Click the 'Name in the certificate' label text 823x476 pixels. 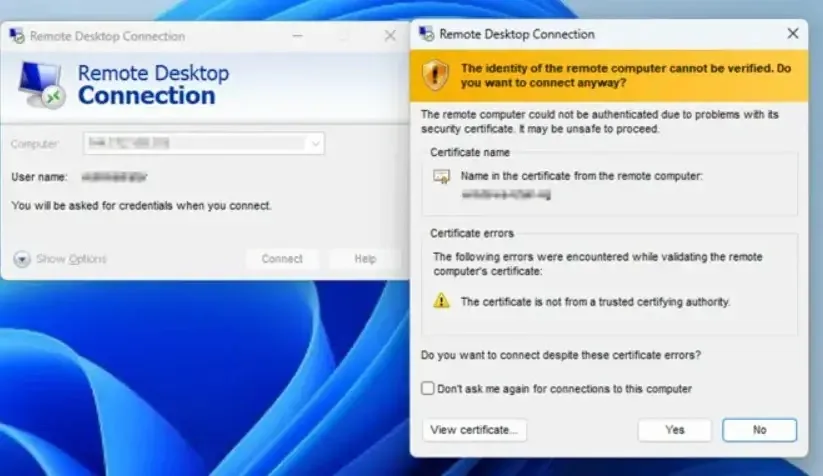(581, 176)
